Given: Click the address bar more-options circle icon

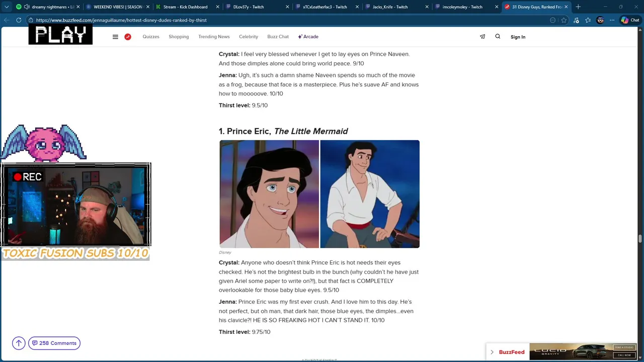Looking at the screenshot, I should tap(552, 20).
